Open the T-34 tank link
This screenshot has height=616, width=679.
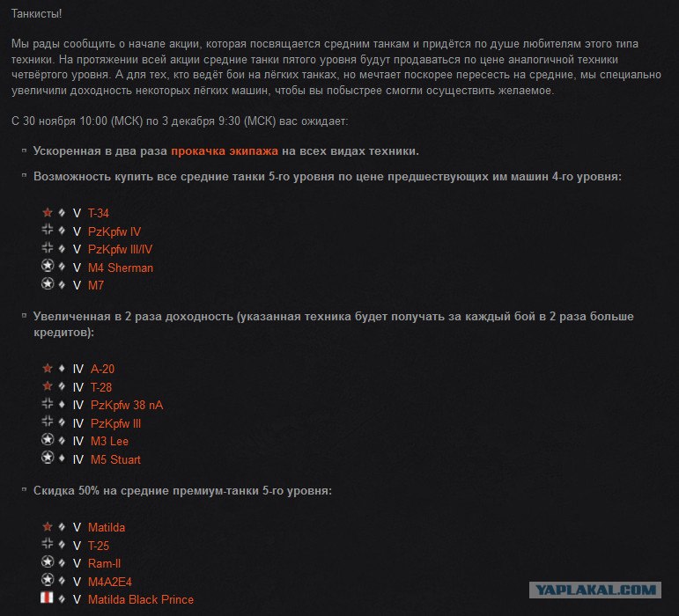99,213
